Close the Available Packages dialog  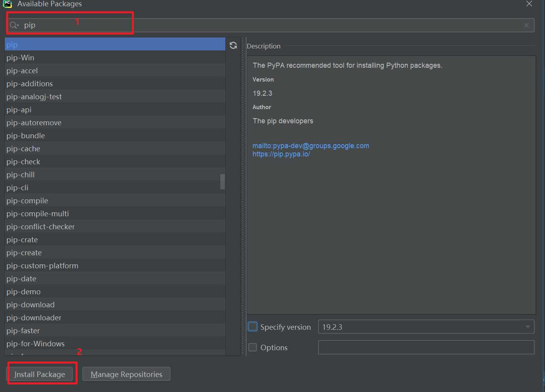[x=529, y=4]
